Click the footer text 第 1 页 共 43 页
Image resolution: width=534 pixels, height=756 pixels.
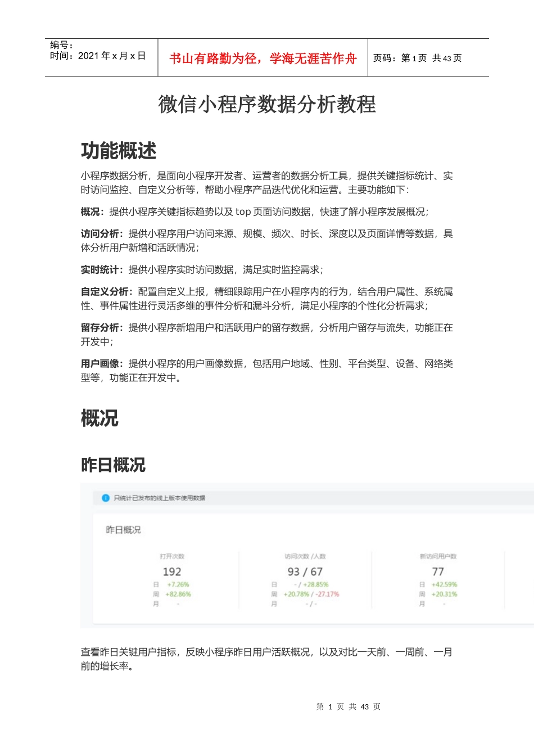[x=349, y=707]
